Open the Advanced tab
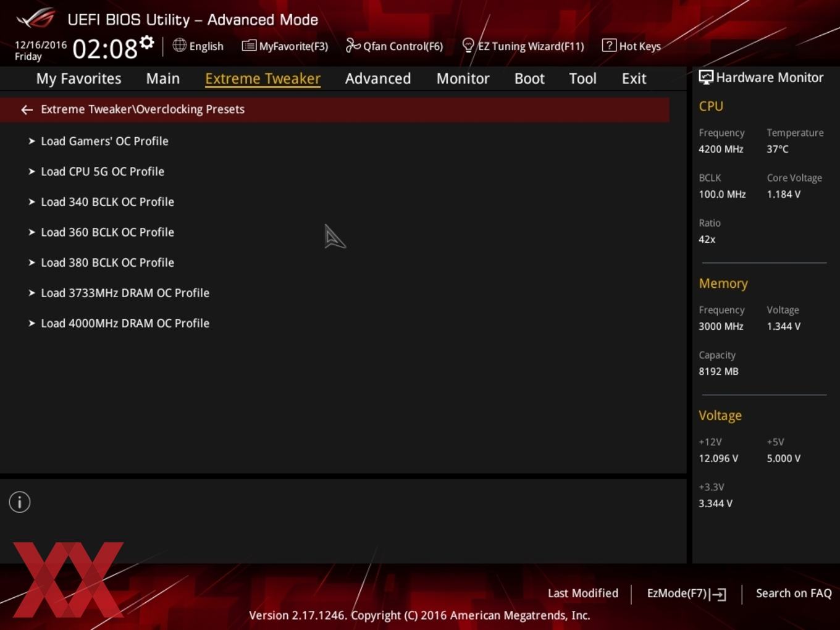This screenshot has height=630, width=840. 378,78
